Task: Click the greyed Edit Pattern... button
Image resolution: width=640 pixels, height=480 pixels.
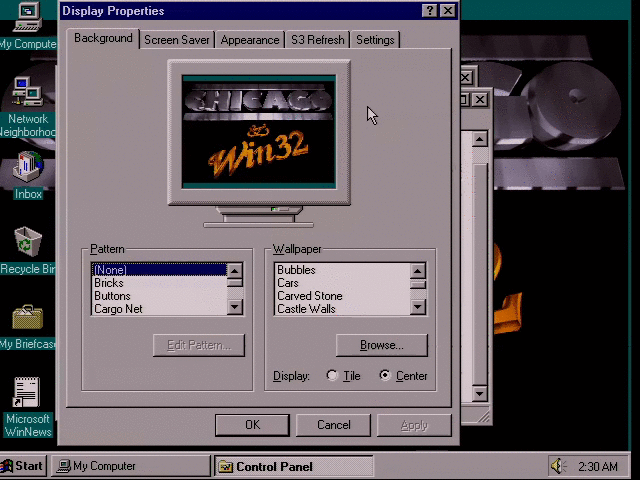Action: [x=199, y=345]
